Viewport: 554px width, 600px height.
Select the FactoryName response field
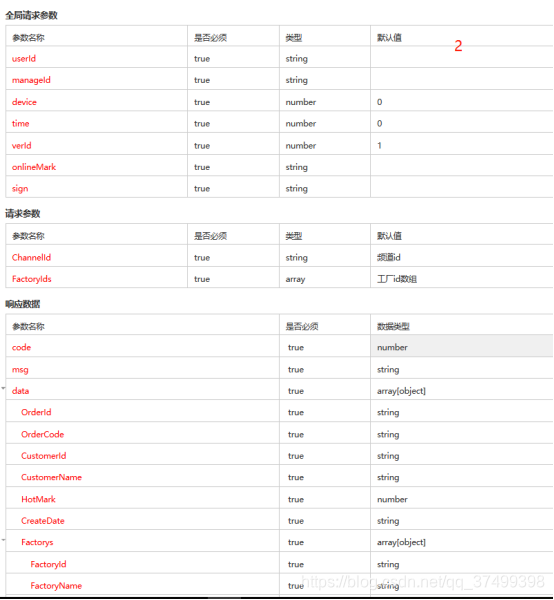(56, 585)
